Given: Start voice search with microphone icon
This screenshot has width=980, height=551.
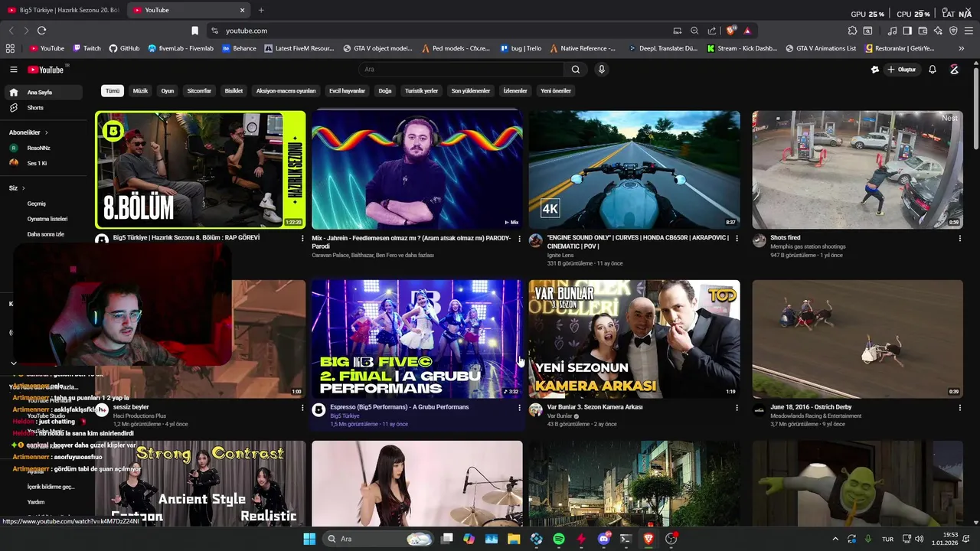Looking at the screenshot, I should pos(602,70).
